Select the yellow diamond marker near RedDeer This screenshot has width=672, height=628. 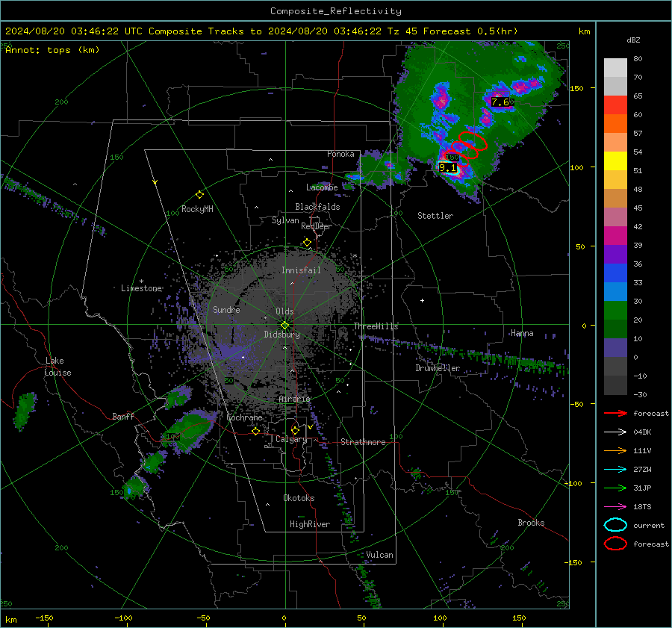(x=307, y=243)
